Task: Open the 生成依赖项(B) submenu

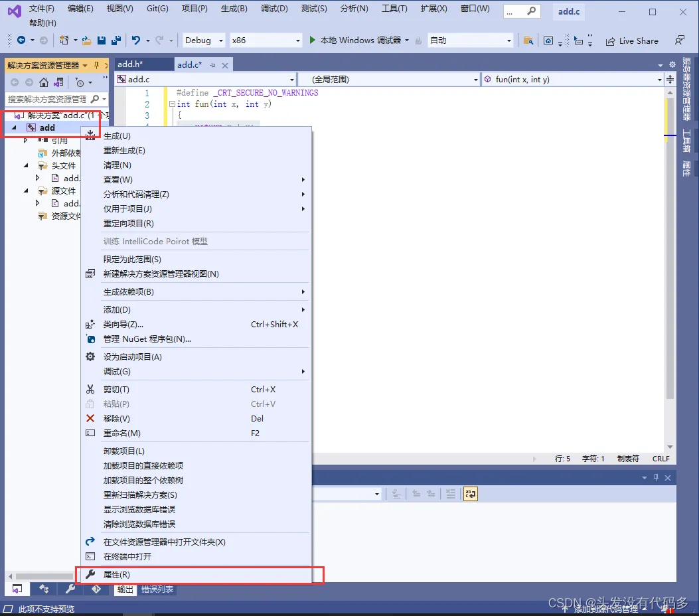Action: [x=196, y=291]
